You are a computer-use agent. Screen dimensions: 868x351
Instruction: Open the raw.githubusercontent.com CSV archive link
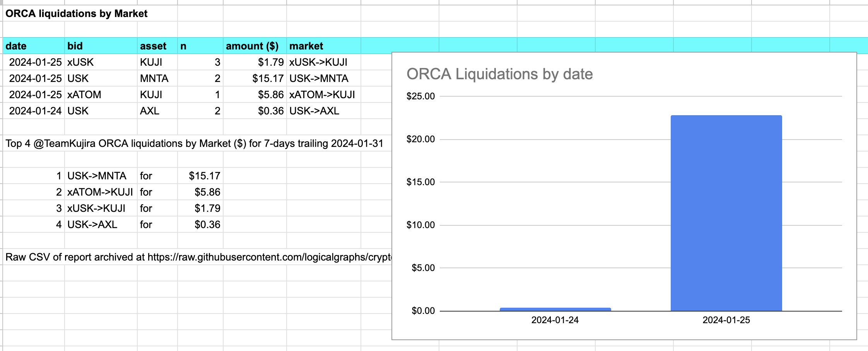(270, 257)
